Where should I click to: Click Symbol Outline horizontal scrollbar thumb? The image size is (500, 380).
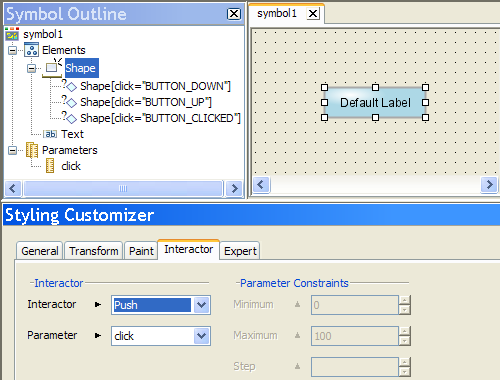click(123, 189)
